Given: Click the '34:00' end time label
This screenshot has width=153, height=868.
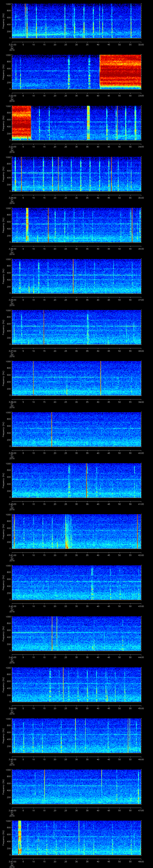Looking at the screenshot, I should click(x=141, y=147).
